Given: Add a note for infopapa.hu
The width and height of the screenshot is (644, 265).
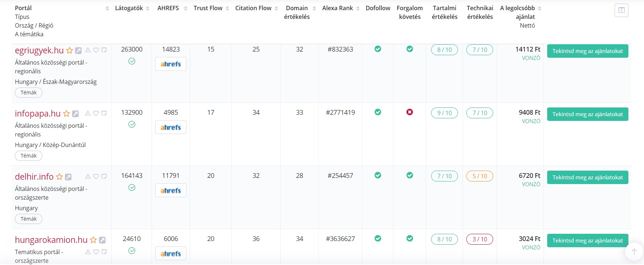Looking at the screenshot, I should coord(104,113).
